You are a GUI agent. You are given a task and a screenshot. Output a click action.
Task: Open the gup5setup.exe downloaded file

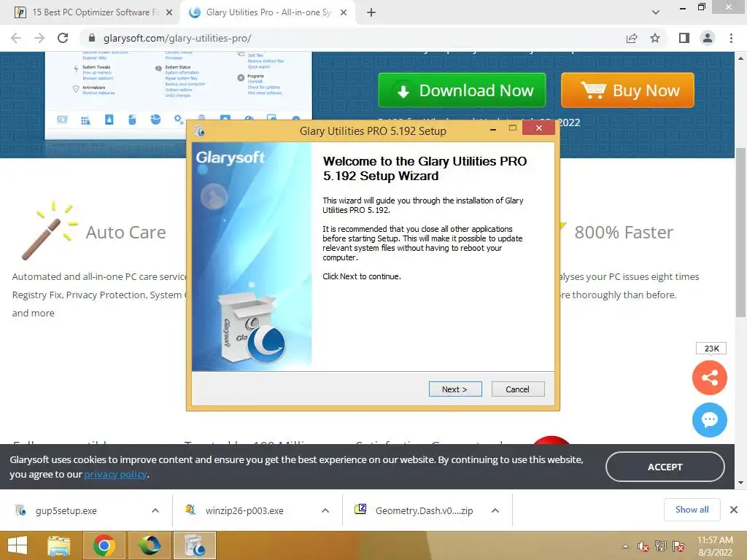(66, 510)
